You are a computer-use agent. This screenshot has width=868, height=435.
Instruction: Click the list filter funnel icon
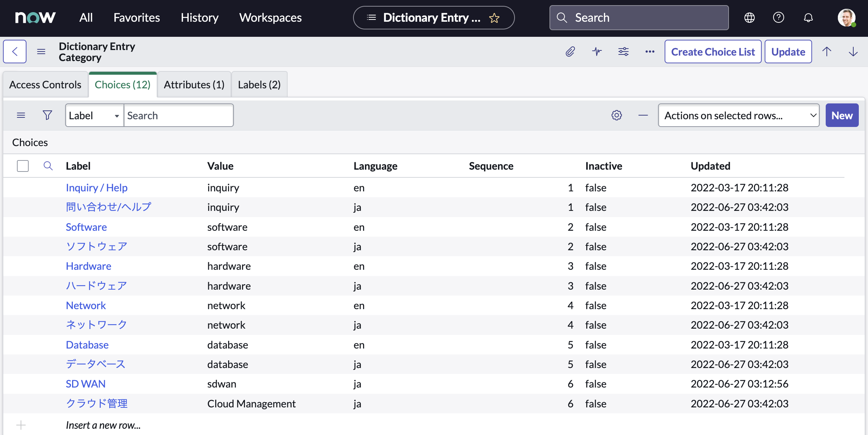(47, 115)
